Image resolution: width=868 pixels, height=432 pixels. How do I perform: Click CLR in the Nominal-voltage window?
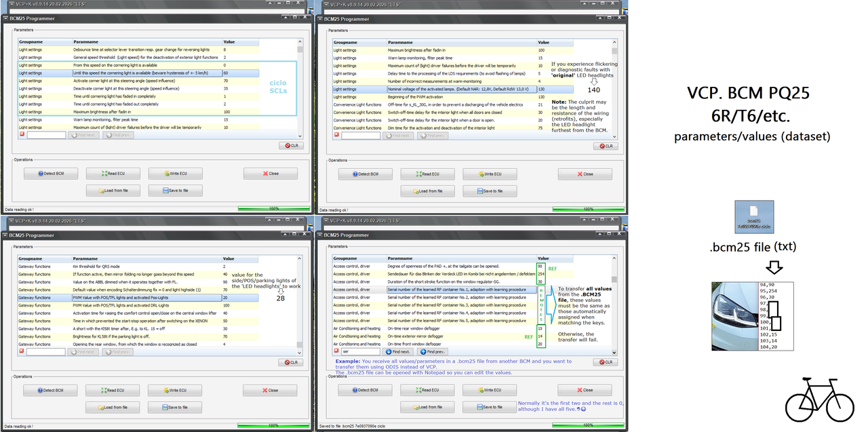(x=607, y=146)
